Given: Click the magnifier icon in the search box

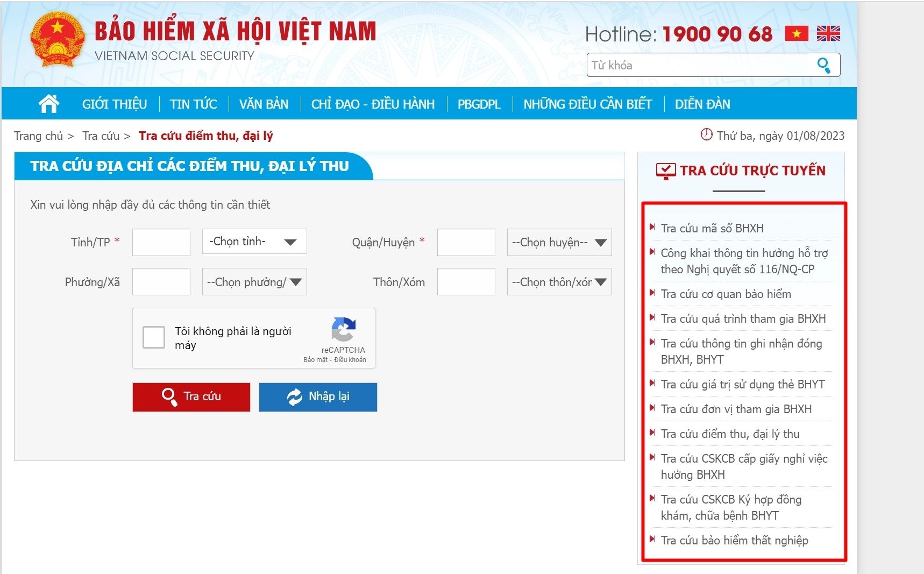Looking at the screenshot, I should pos(824,66).
